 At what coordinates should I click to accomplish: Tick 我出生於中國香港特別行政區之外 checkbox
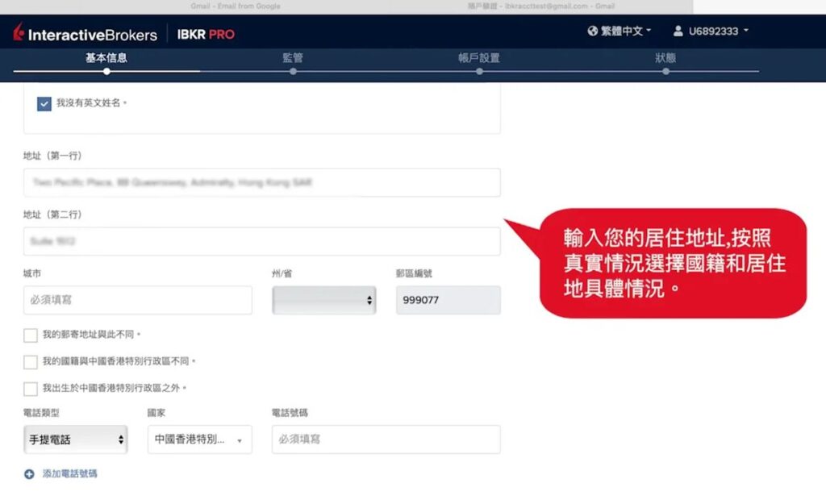[x=31, y=389]
